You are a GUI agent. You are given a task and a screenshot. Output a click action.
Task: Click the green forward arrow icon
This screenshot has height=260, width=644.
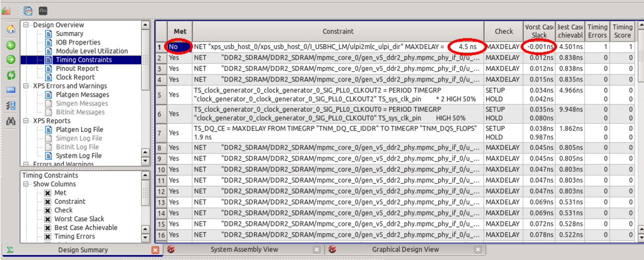pyautogui.click(x=11, y=60)
